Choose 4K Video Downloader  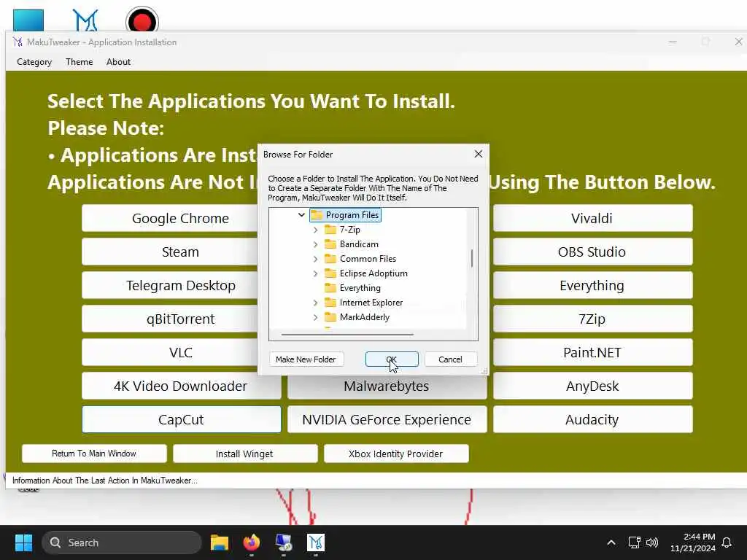click(181, 386)
